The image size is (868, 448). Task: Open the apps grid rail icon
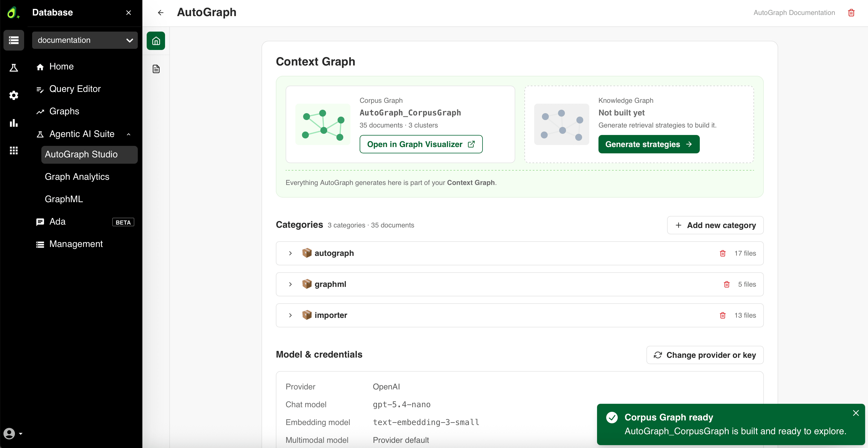13,150
